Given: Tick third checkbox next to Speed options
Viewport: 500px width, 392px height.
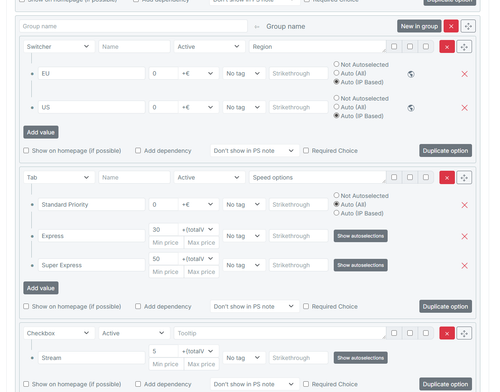Looking at the screenshot, I should coord(426,177).
